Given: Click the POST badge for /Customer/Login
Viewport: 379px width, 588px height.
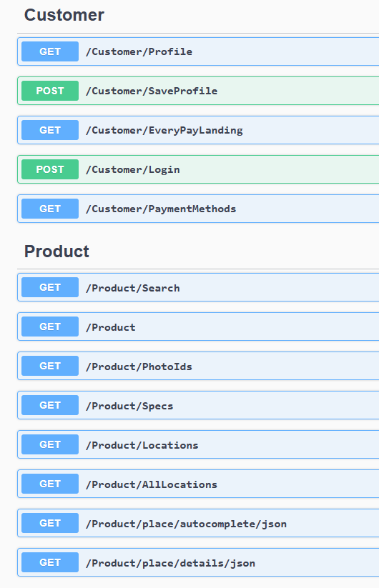Looking at the screenshot, I should tap(50, 169).
